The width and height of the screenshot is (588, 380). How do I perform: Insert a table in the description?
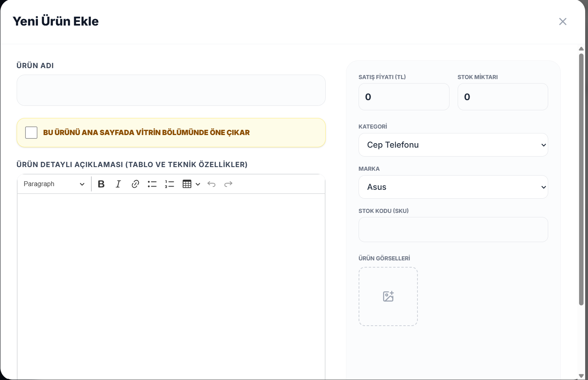(187, 184)
